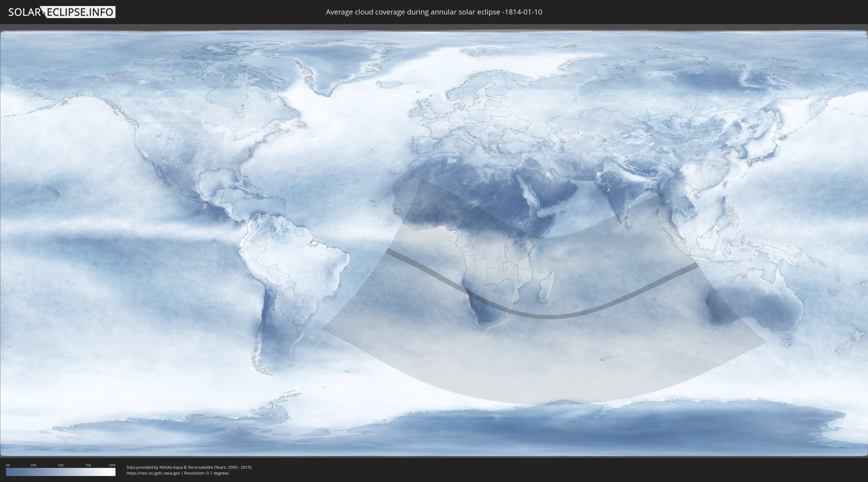Click the map title text about annular solar eclipse

434,12
